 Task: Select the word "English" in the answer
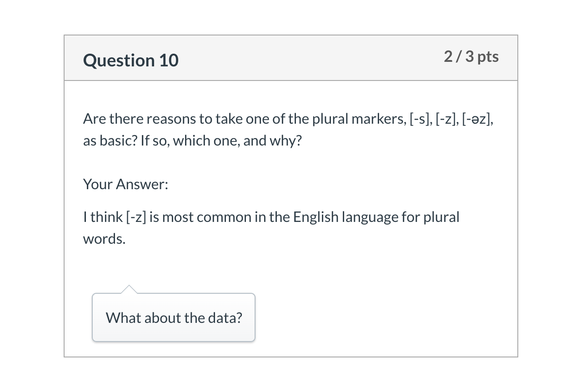[316, 217]
